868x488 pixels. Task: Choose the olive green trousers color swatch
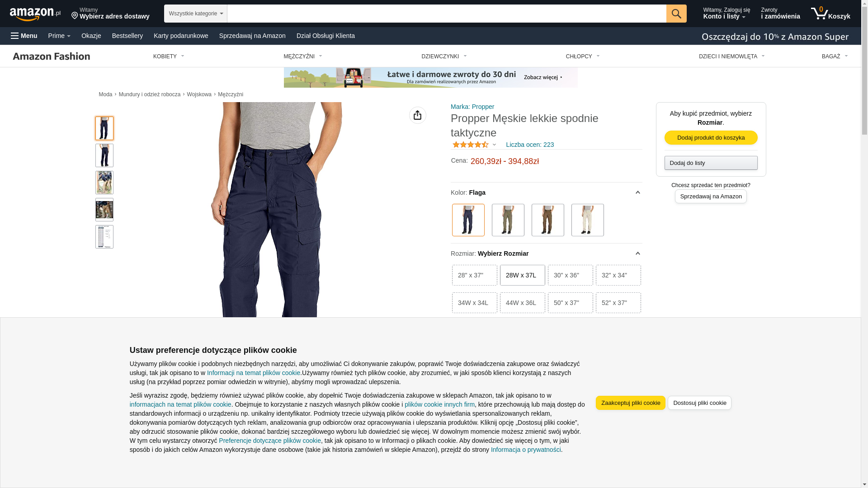pos(508,220)
